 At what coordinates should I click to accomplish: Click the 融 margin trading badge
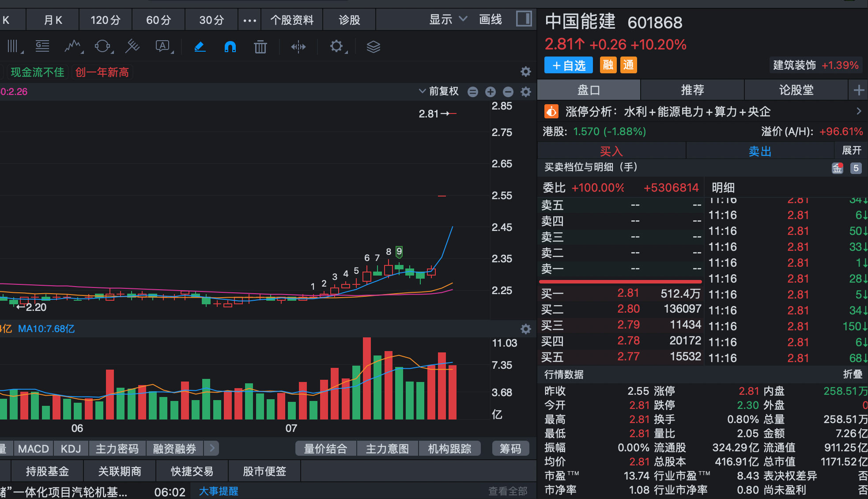pyautogui.click(x=608, y=65)
